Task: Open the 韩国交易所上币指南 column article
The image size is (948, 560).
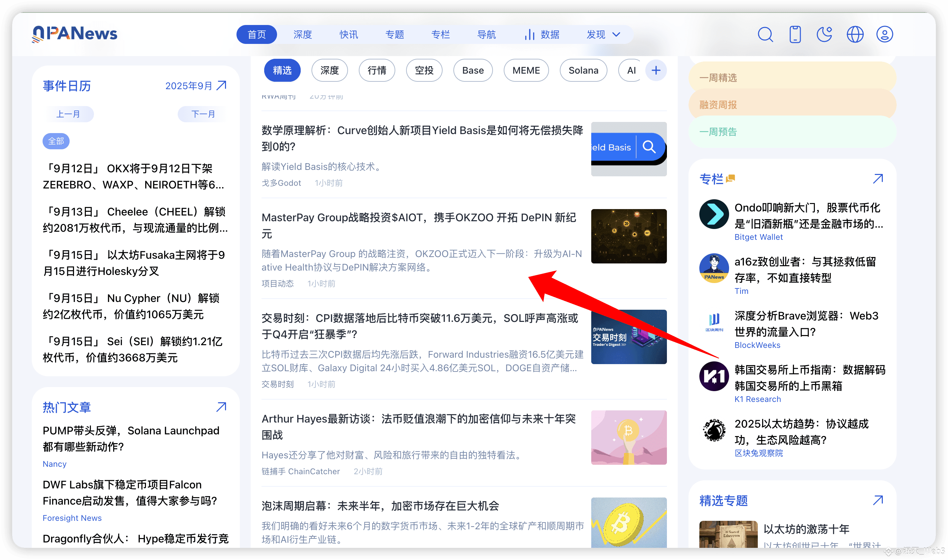Action: coord(810,378)
